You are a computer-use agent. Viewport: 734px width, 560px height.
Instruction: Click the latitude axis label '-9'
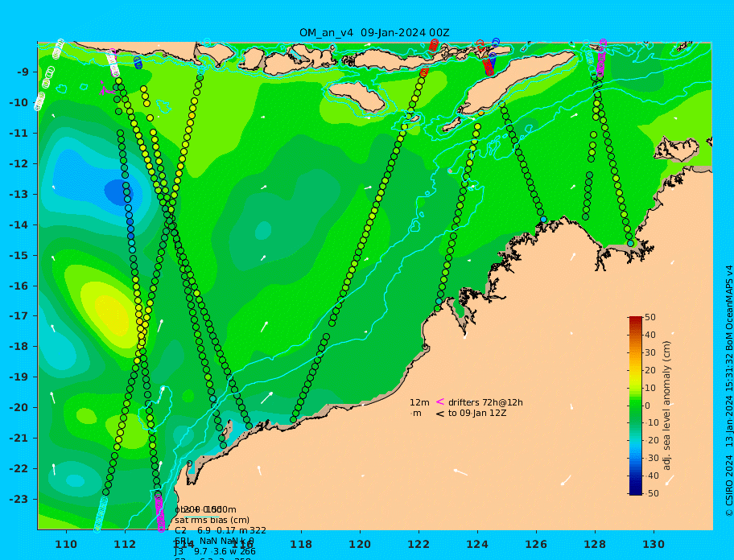[24, 72]
